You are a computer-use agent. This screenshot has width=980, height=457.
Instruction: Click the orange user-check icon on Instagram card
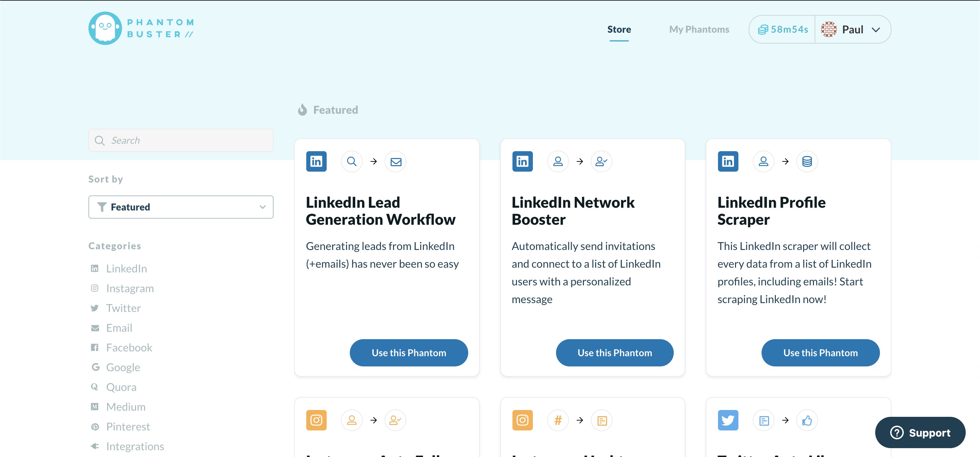pyautogui.click(x=396, y=420)
